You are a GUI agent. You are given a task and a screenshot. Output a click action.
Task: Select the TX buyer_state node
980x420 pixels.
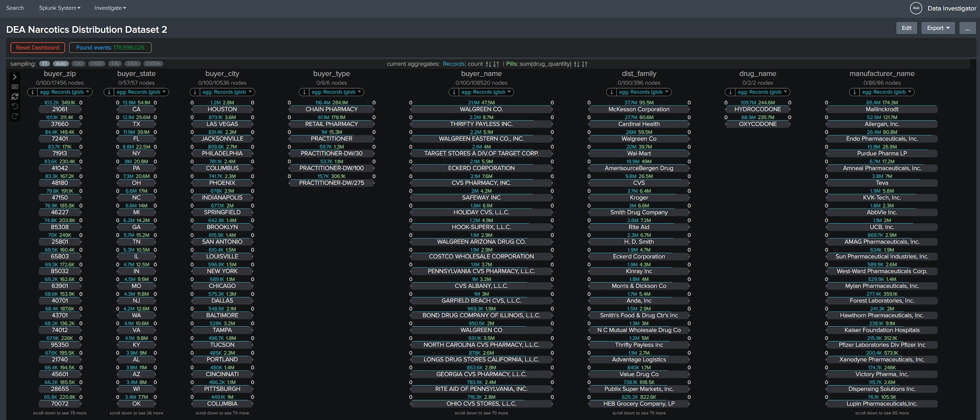[x=136, y=124]
